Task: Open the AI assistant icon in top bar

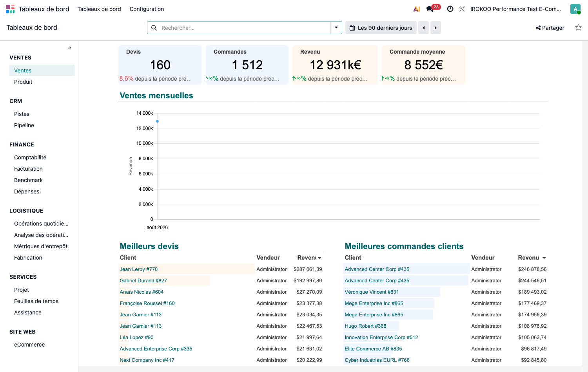Action: tap(417, 9)
